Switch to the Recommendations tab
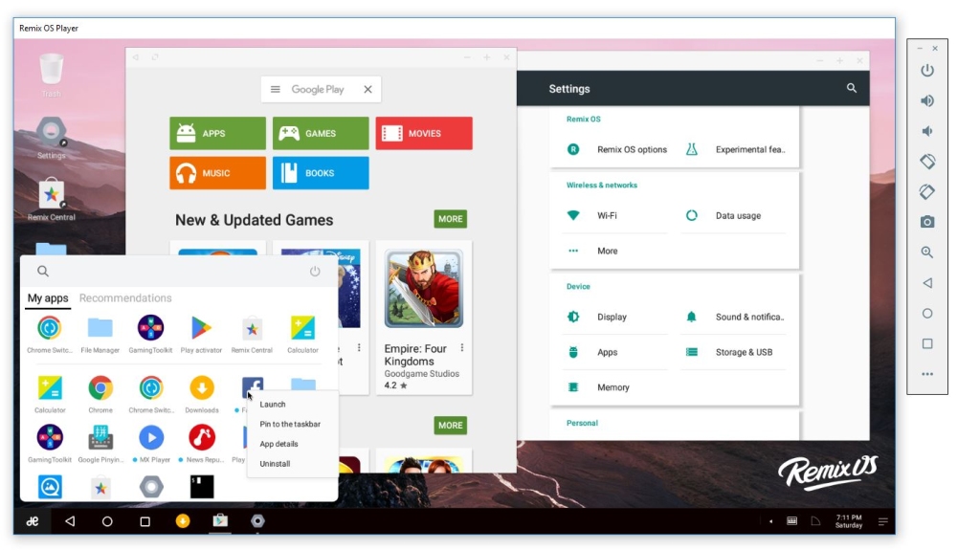Viewport: 980px width, 550px height. (125, 298)
